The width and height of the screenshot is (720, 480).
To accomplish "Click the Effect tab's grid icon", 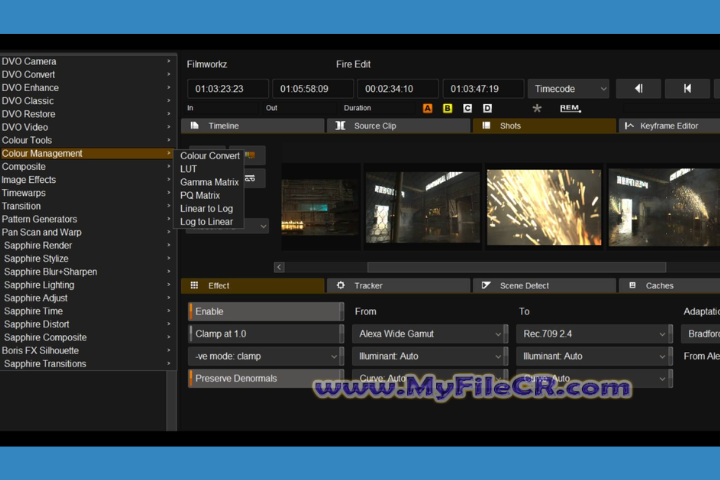I will pyautogui.click(x=194, y=285).
